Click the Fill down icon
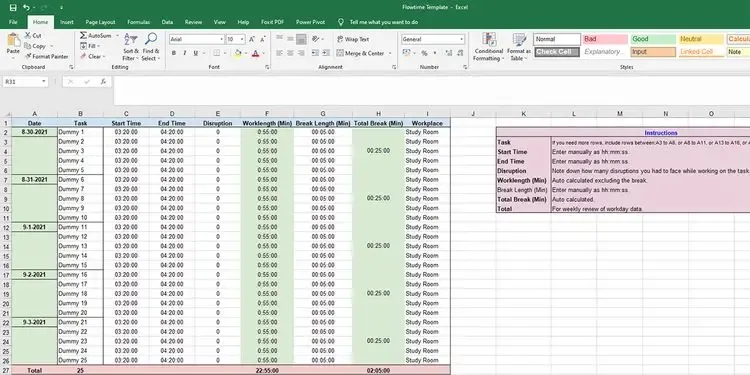Screen dimensions: 750x375 [x=83, y=46]
